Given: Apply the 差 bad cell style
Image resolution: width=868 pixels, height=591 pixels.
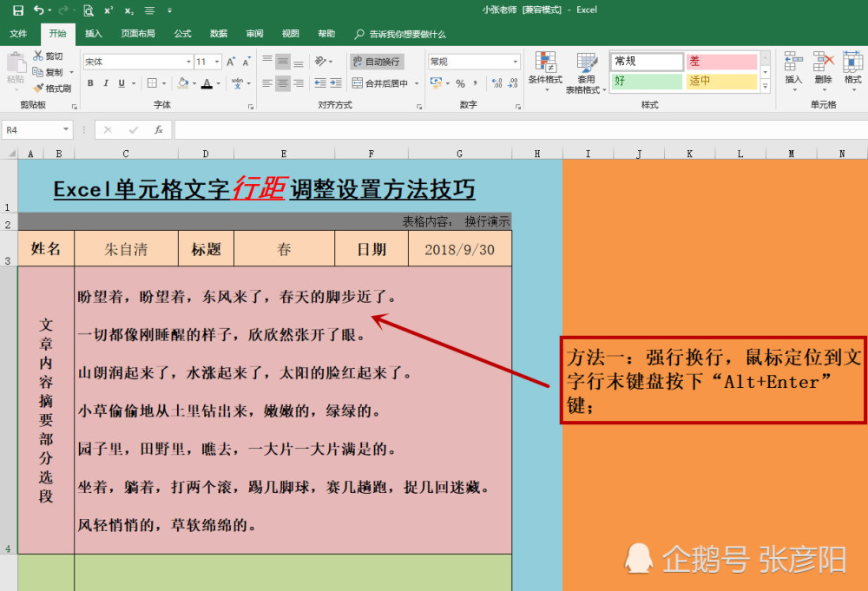Looking at the screenshot, I should click(721, 62).
